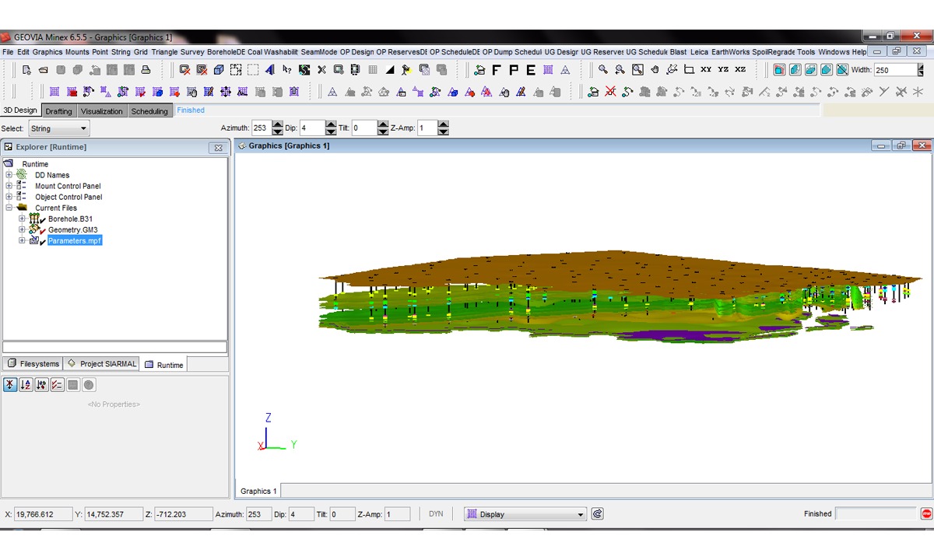
Task: Click the zoom in magnifier icon
Action: (x=602, y=69)
